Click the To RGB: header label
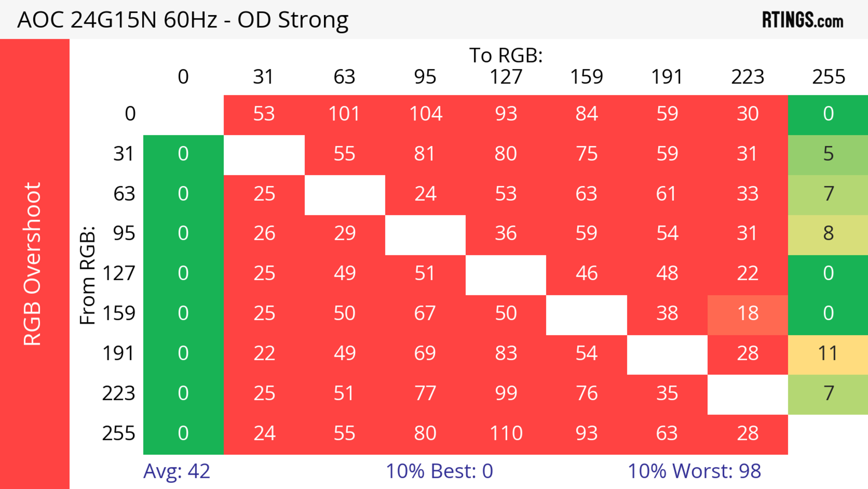Viewport: 868px width, 489px height. click(506, 55)
